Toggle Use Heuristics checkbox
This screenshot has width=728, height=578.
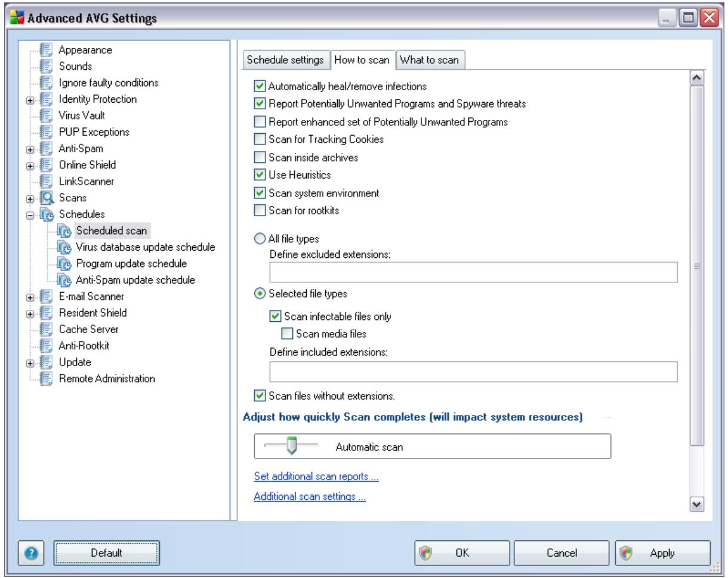[259, 175]
